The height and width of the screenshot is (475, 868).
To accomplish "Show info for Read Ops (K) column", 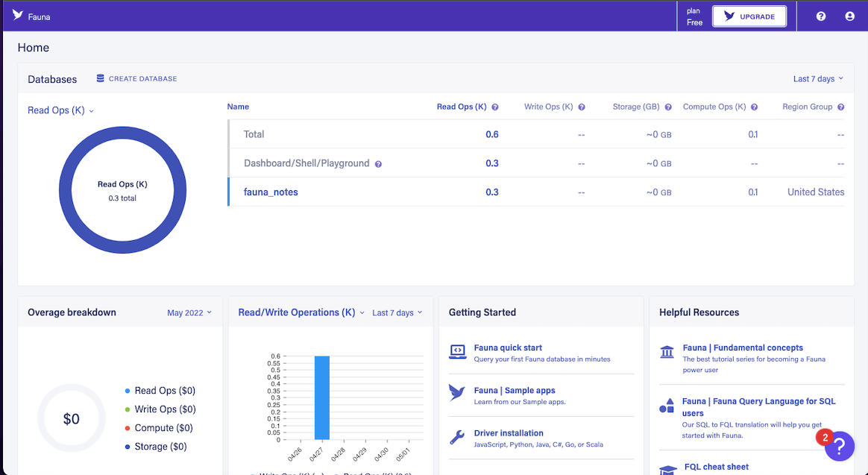I will point(495,107).
